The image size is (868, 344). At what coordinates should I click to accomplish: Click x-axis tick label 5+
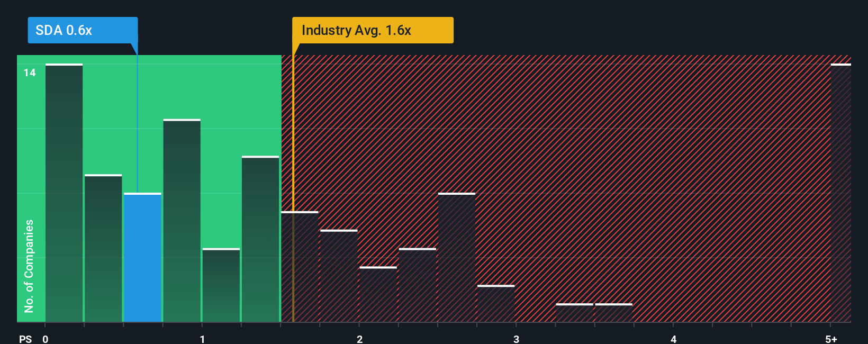pos(831,339)
